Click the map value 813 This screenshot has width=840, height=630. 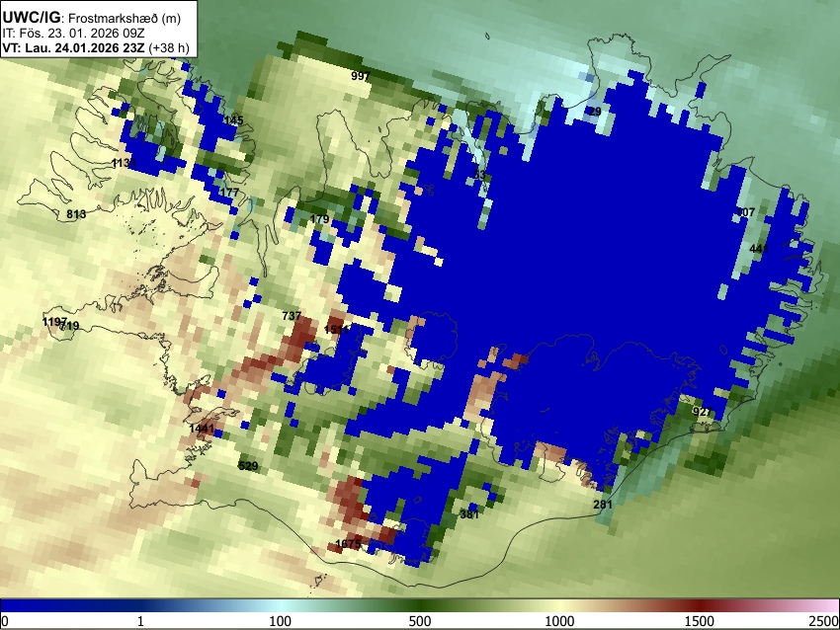click(x=76, y=214)
